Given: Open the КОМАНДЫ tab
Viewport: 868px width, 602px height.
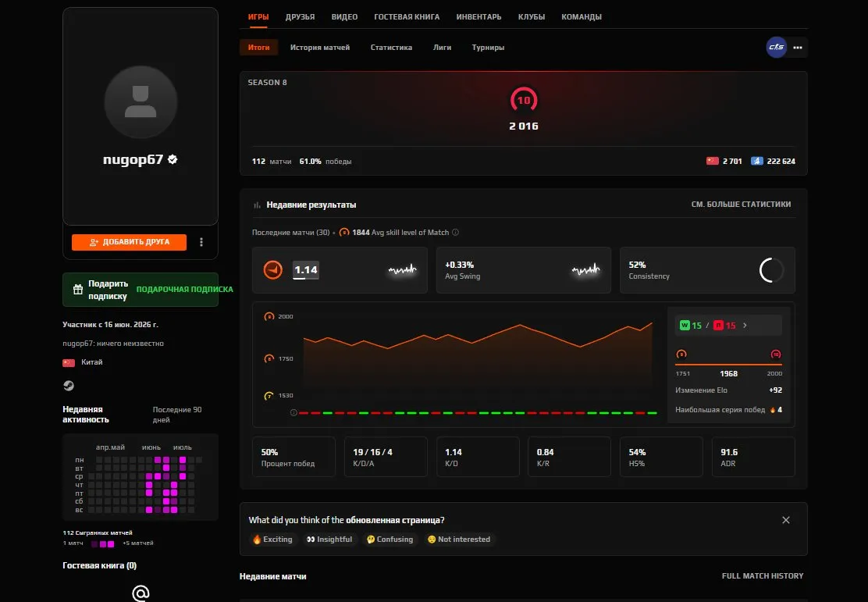Looking at the screenshot, I should [x=582, y=17].
